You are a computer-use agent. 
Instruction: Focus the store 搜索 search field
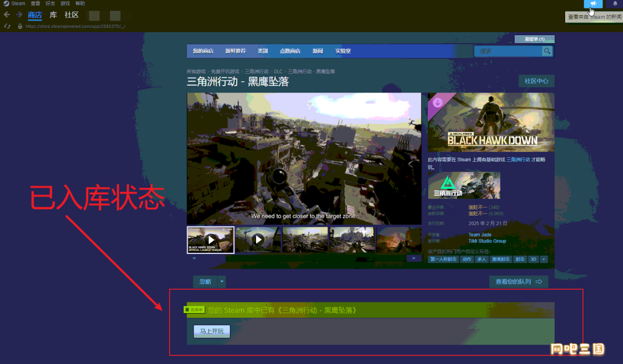509,51
